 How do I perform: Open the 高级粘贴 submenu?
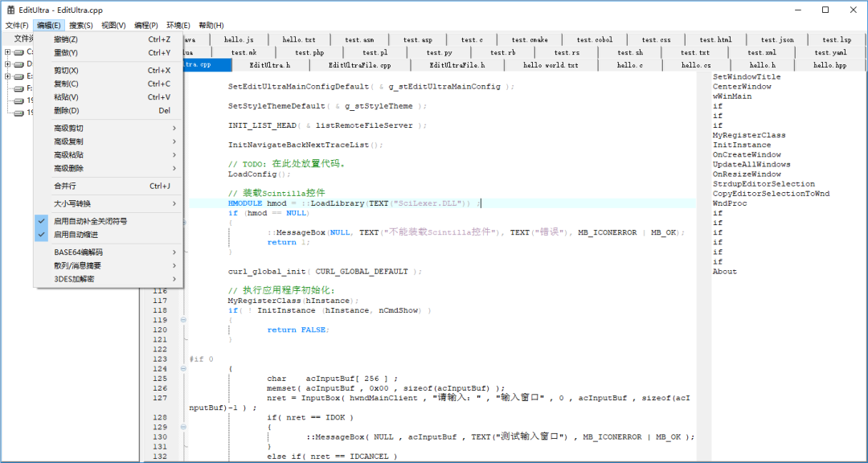coord(108,154)
